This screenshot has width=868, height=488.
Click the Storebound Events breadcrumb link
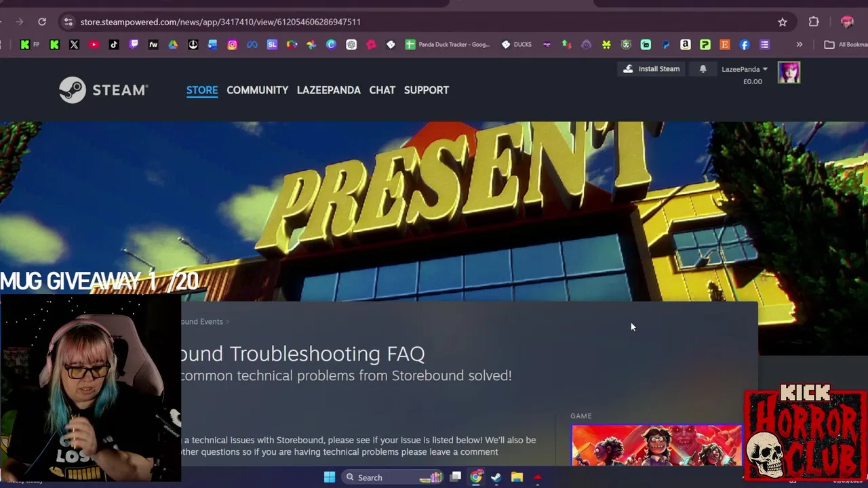202,322
